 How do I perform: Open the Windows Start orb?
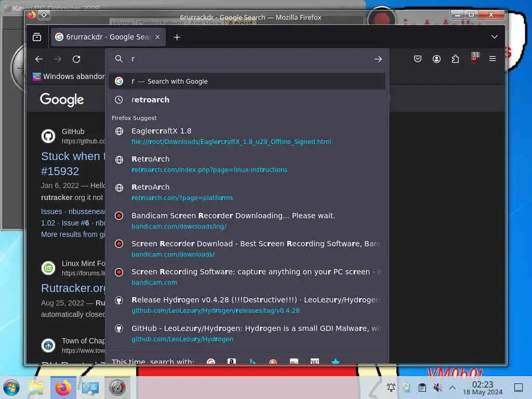click(11, 388)
